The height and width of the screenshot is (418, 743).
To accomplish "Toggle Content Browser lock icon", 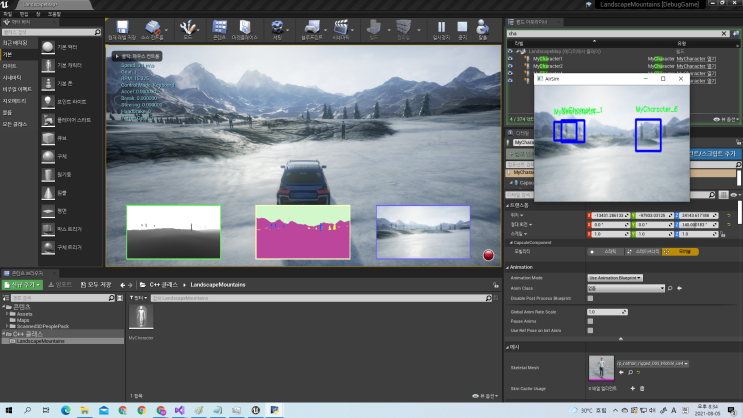I will tap(496, 285).
